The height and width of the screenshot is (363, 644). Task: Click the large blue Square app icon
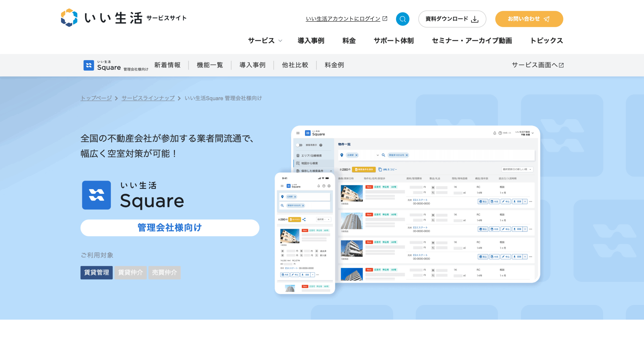[x=96, y=195]
